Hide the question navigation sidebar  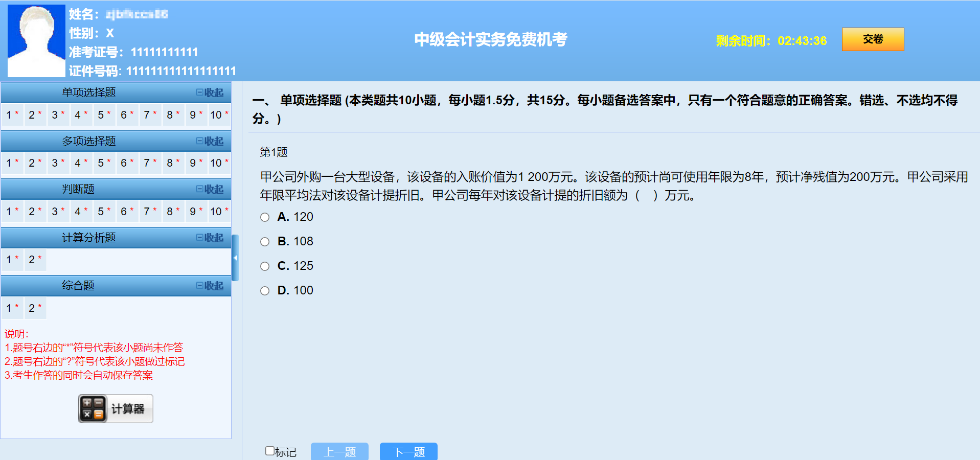[x=235, y=258]
